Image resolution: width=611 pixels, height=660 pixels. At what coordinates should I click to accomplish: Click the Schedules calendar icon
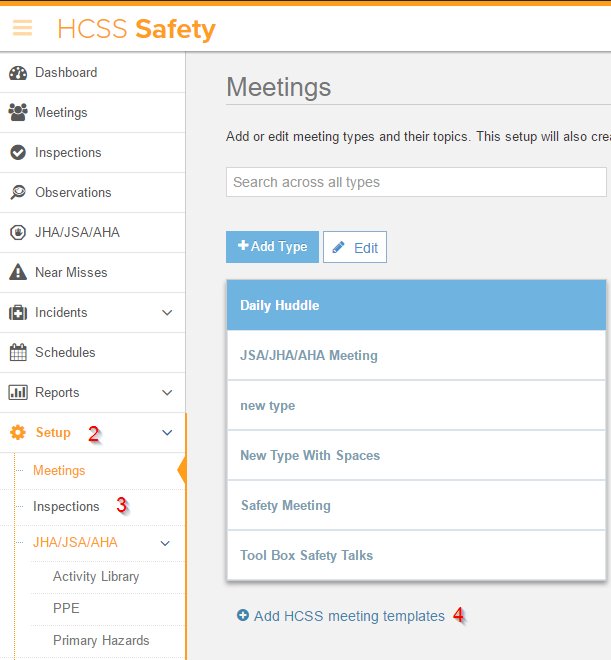pos(18,353)
